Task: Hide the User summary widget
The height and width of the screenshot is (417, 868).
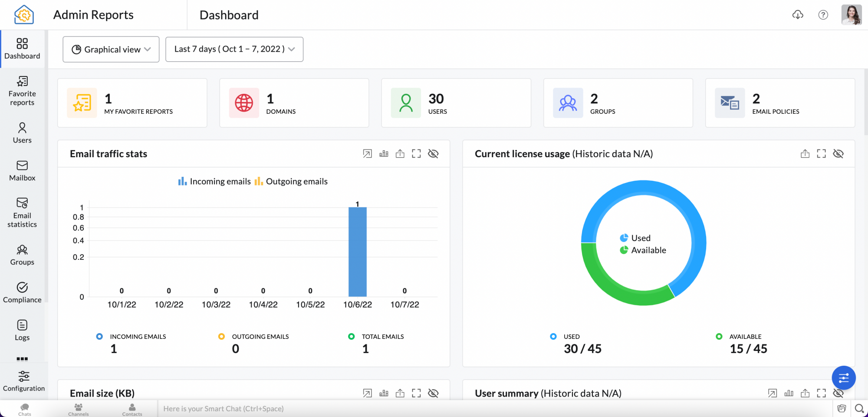Action: pyautogui.click(x=838, y=393)
